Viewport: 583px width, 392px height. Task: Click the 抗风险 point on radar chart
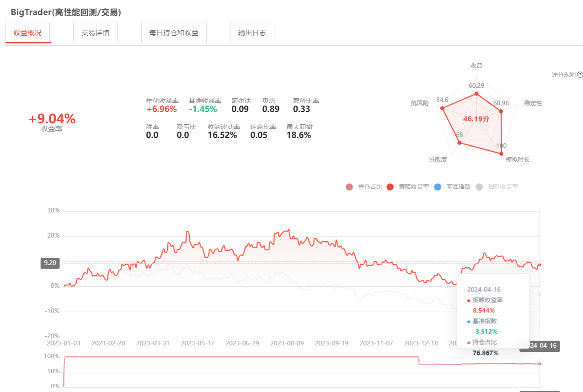[x=442, y=108]
